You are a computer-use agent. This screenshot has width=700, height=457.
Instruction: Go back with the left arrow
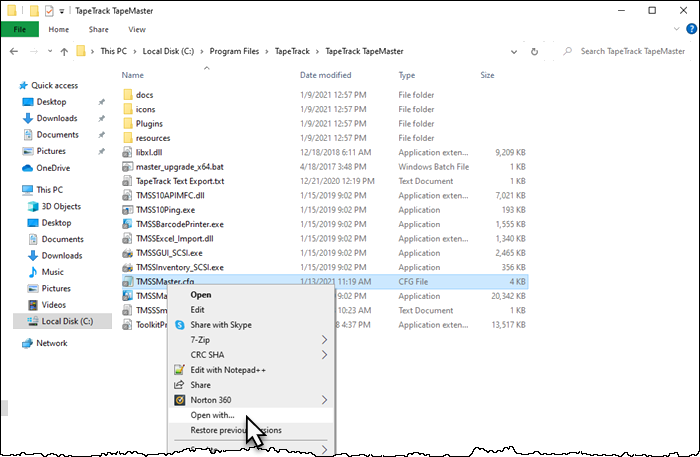14,51
